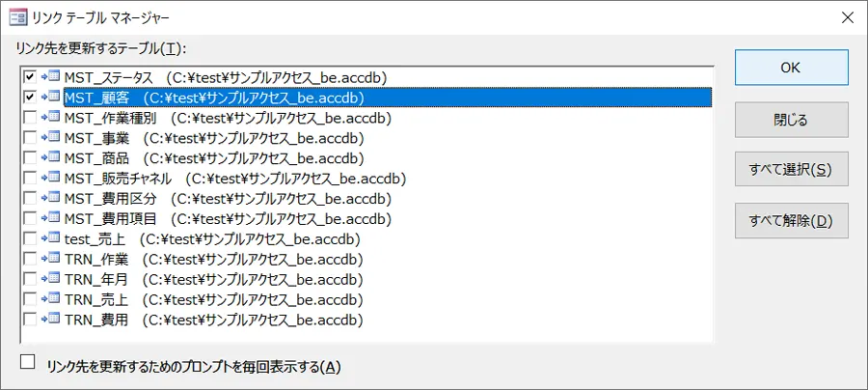Viewport: 868px width, 390px height.
Task: Check the TRN_売上 checkbox
Action: 30,299
